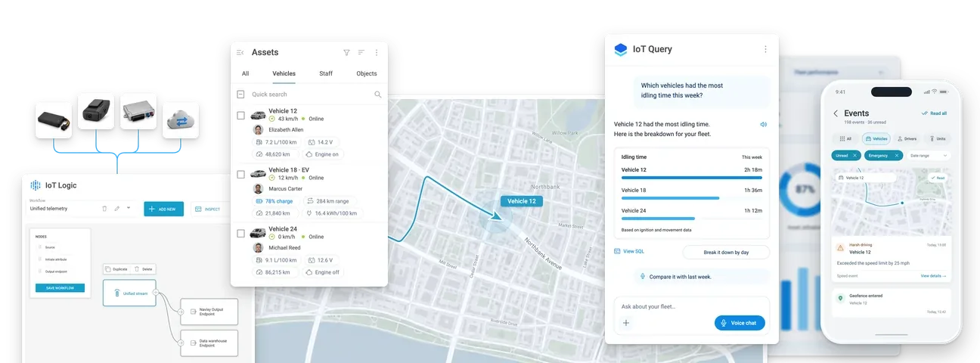
Task: Click the INSPECT button
Action: [x=208, y=209]
